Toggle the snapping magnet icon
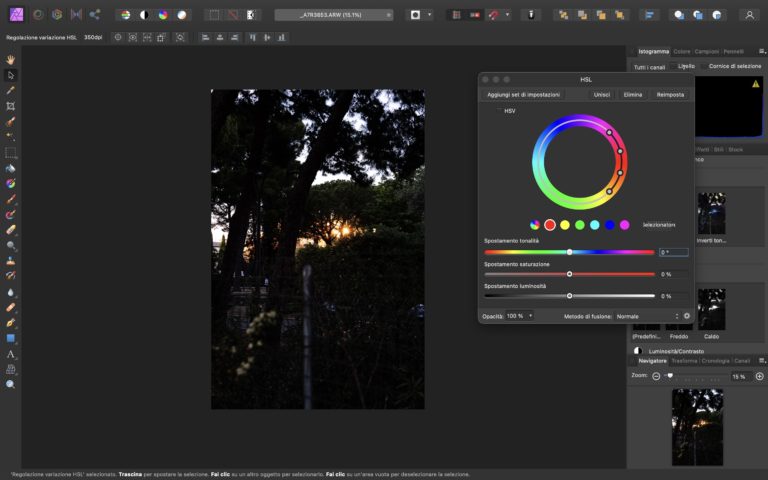768x480 pixels. pos(493,15)
